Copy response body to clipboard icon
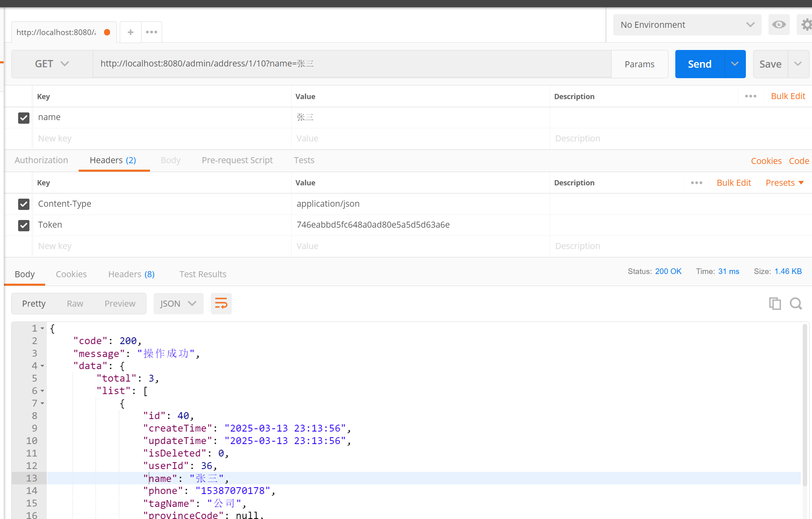812x519 pixels. 775,303
